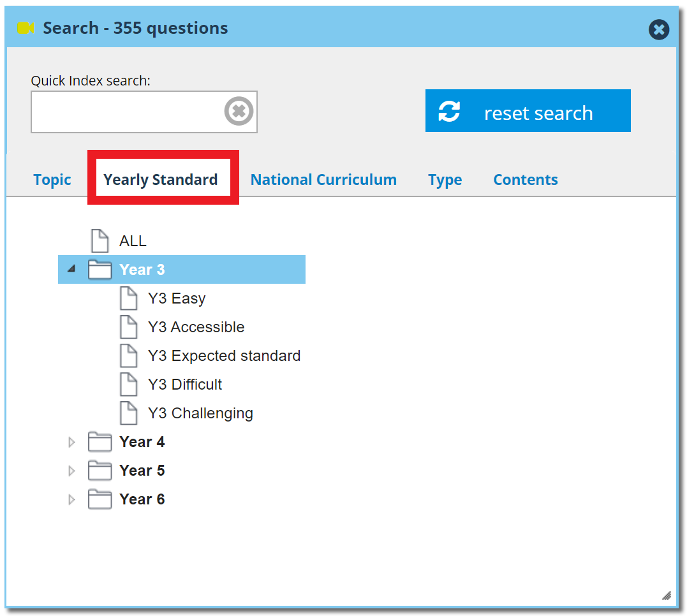Open the National Curriculum tab

pos(323,180)
